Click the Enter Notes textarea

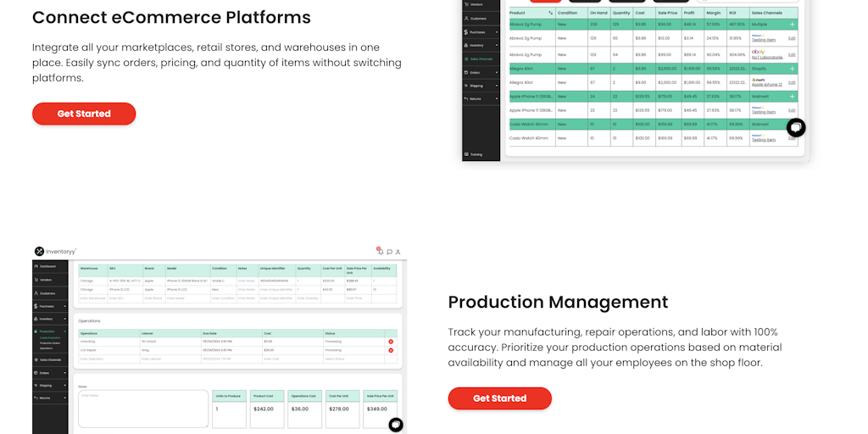pos(143,409)
